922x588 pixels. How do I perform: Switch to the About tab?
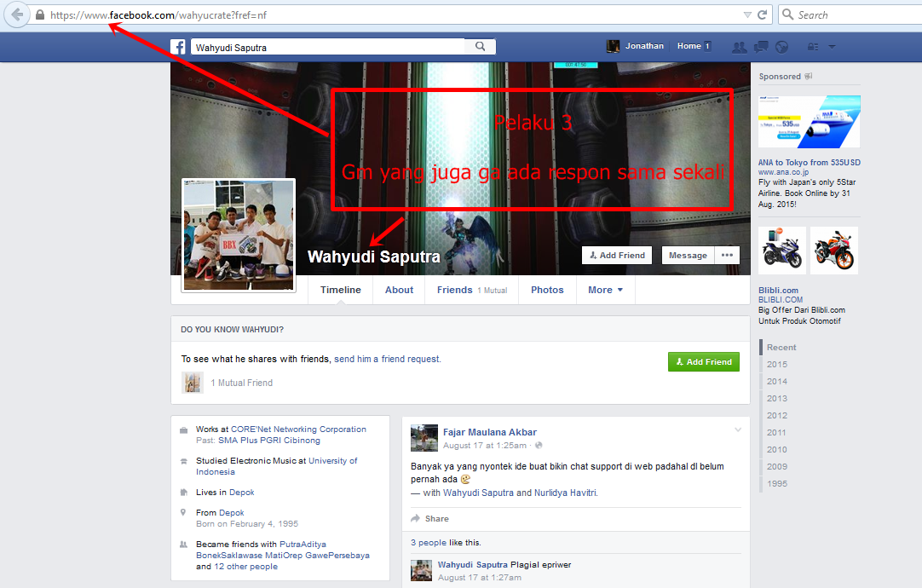400,290
